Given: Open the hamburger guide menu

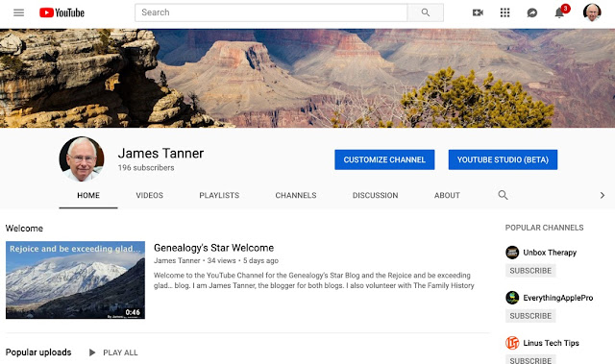Looking at the screenshot, I should click(18, 12).
